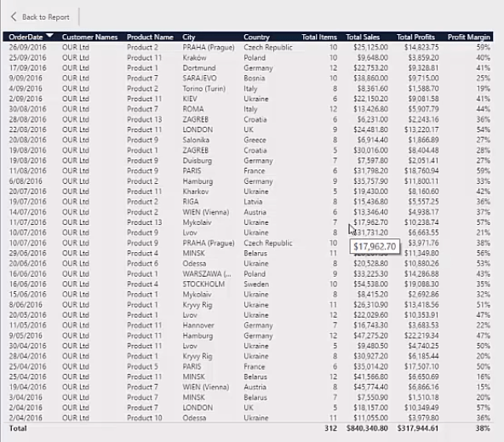504x442 pixels.
Task: Select the $17,962.70 tooltip value
Action: [x=375, y=247]
